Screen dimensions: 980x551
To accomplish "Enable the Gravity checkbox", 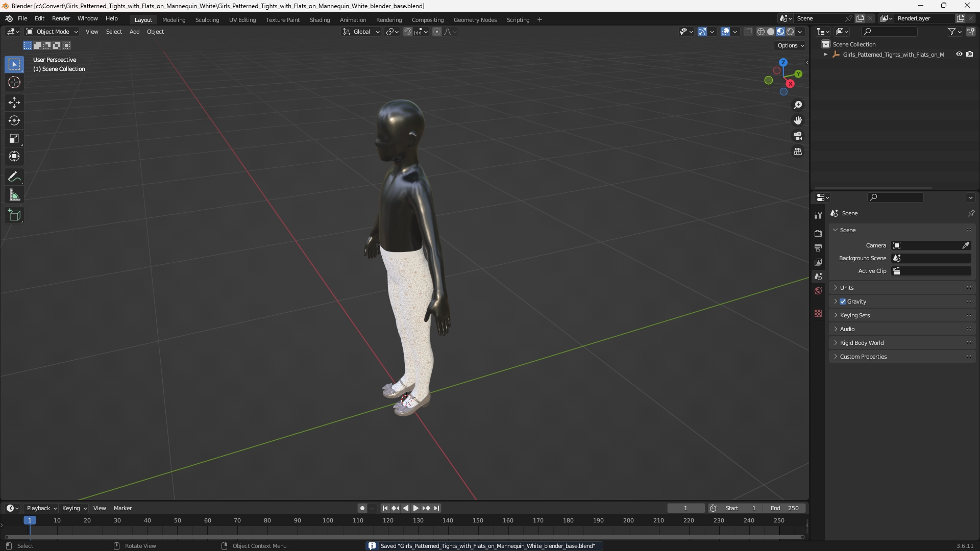I will 843,302.
